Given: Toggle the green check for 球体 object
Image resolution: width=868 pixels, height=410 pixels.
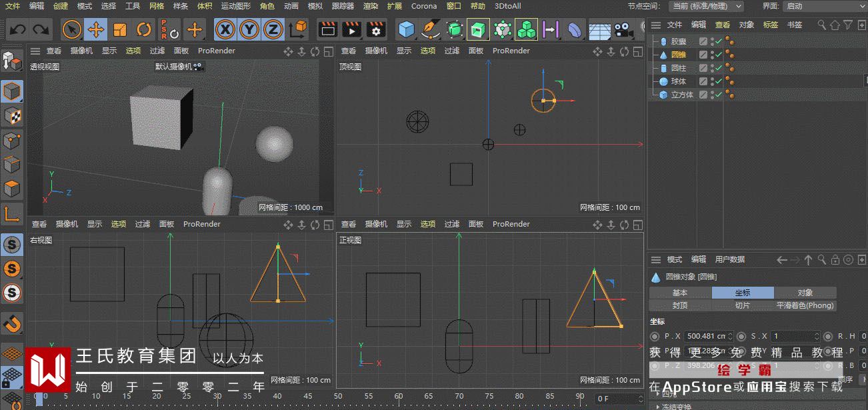Looking at the screenshot, I should pos(719,81).
